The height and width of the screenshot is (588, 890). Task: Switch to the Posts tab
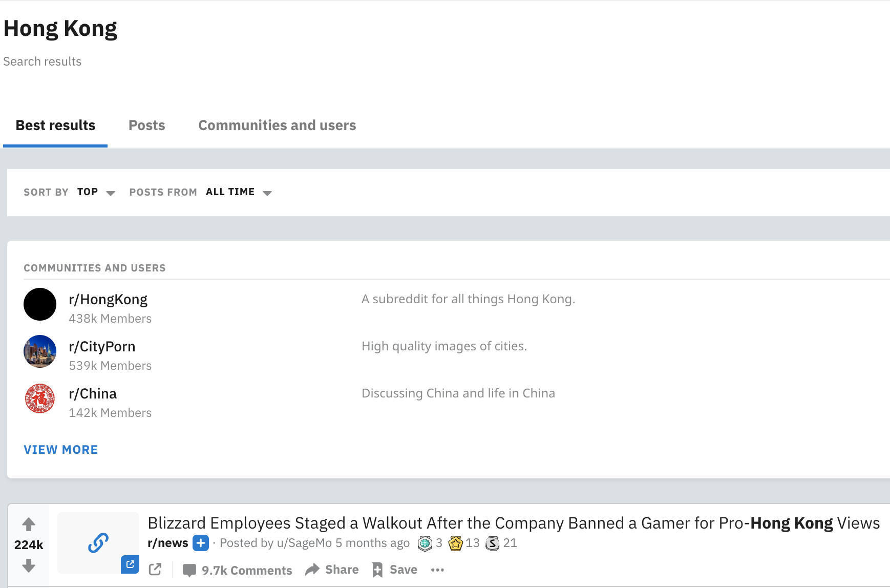(x=146, y=125)
